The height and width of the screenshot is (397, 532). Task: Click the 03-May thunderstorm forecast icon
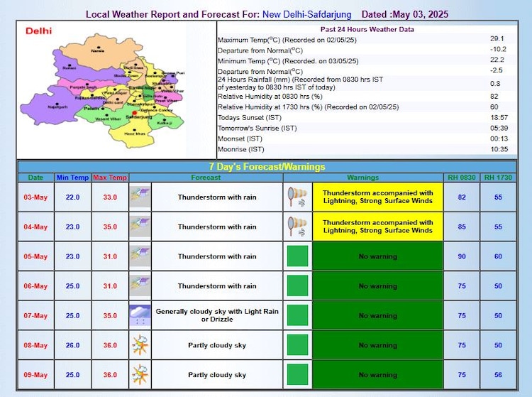point(140,197)
